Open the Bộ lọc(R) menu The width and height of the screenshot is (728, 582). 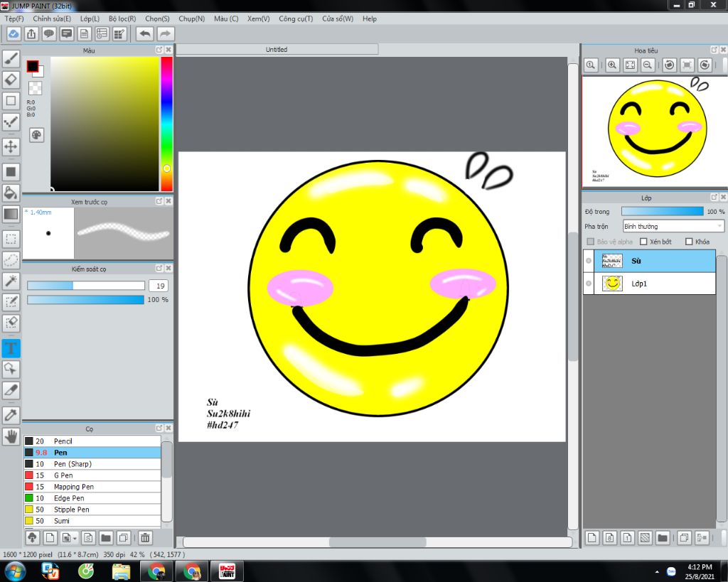click(122, 18)
